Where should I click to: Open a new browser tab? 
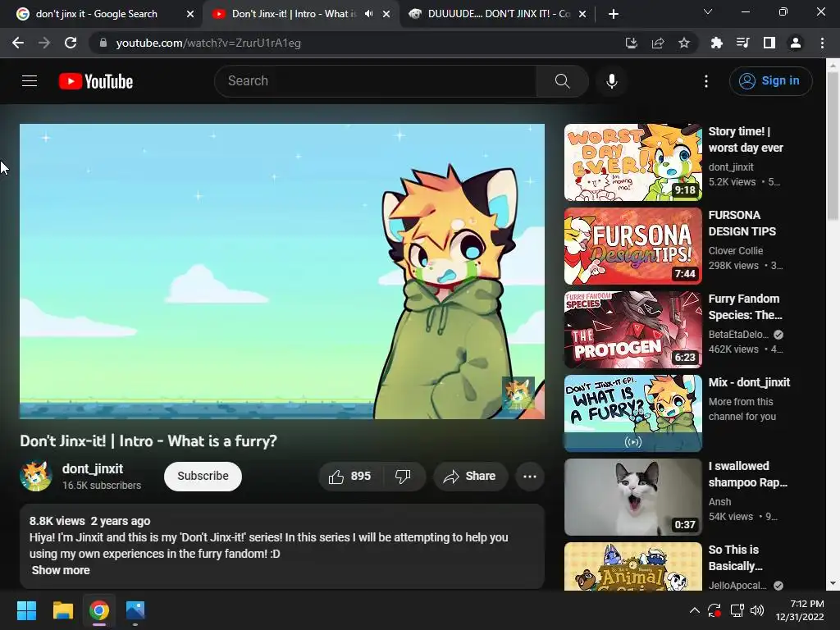(x=614, y=14)
